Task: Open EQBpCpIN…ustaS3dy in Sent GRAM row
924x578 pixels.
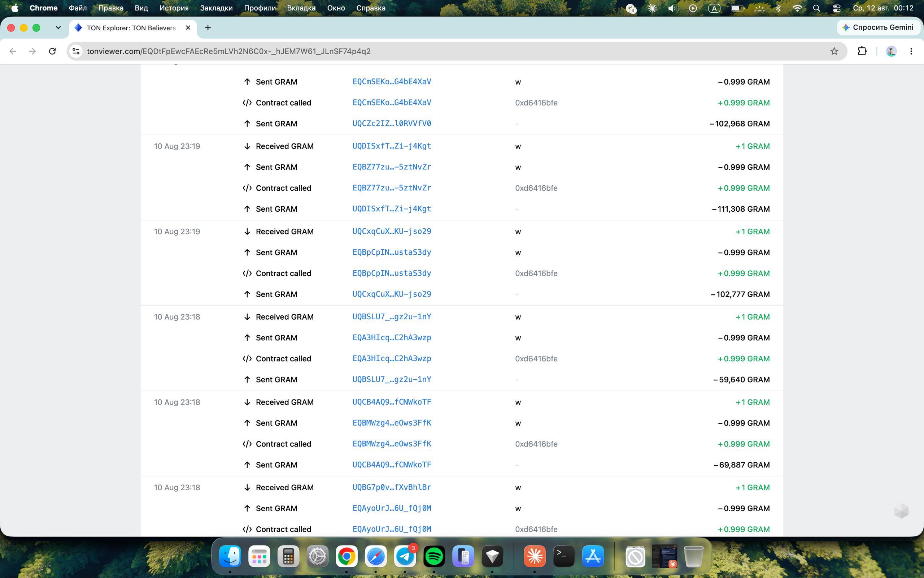Action: (x=392, y=252)
